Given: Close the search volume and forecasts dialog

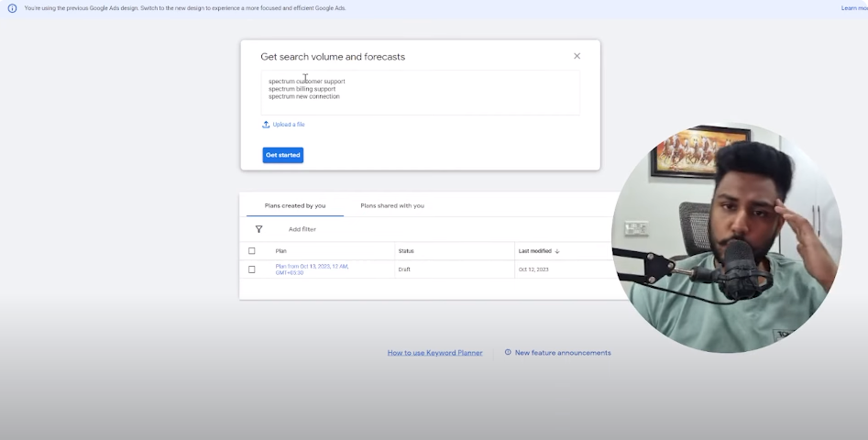Looking at the screenshot, I should (x=577, y=56).
